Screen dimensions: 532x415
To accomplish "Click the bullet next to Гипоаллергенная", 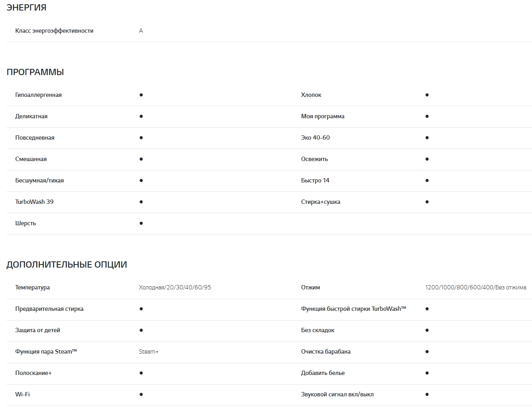I will (x=141, y=95).
